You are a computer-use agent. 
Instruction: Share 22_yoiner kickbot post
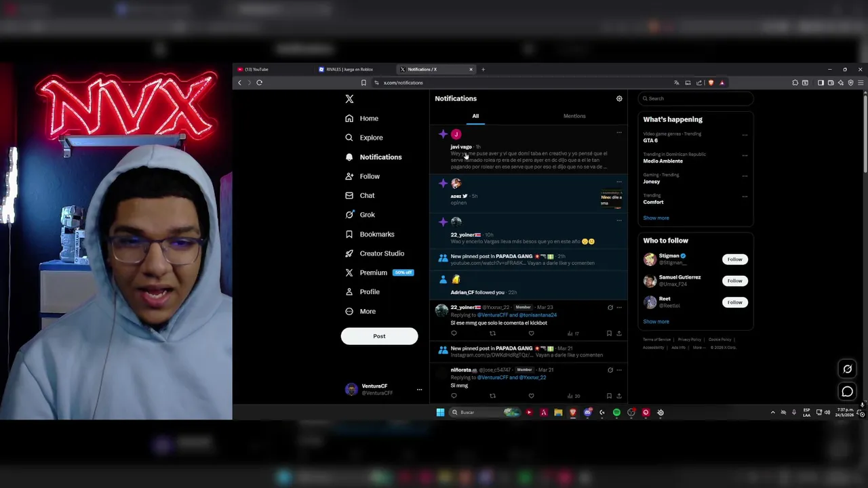tap(618, 333)
